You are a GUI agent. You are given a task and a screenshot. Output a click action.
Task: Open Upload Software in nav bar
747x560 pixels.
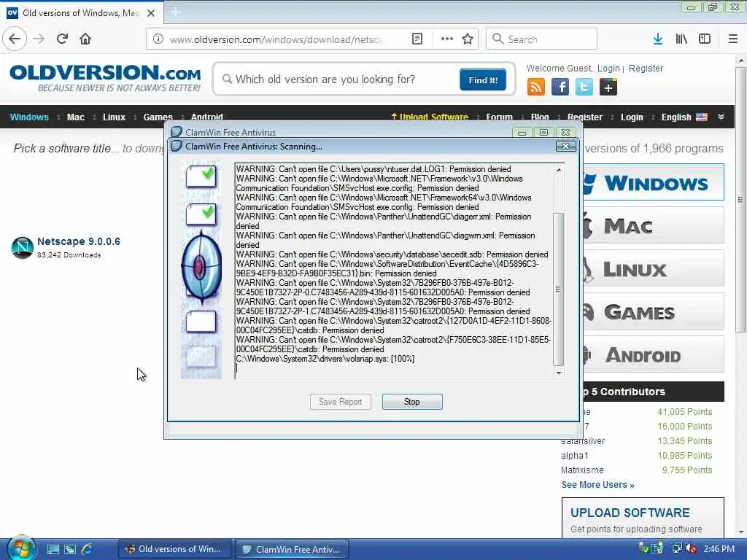(430, 117)
